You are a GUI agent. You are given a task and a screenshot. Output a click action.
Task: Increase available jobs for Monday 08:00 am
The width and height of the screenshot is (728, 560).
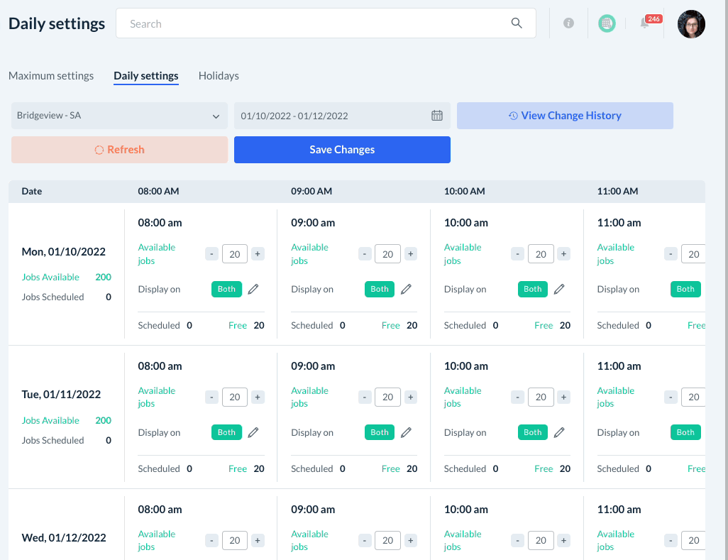257,254
